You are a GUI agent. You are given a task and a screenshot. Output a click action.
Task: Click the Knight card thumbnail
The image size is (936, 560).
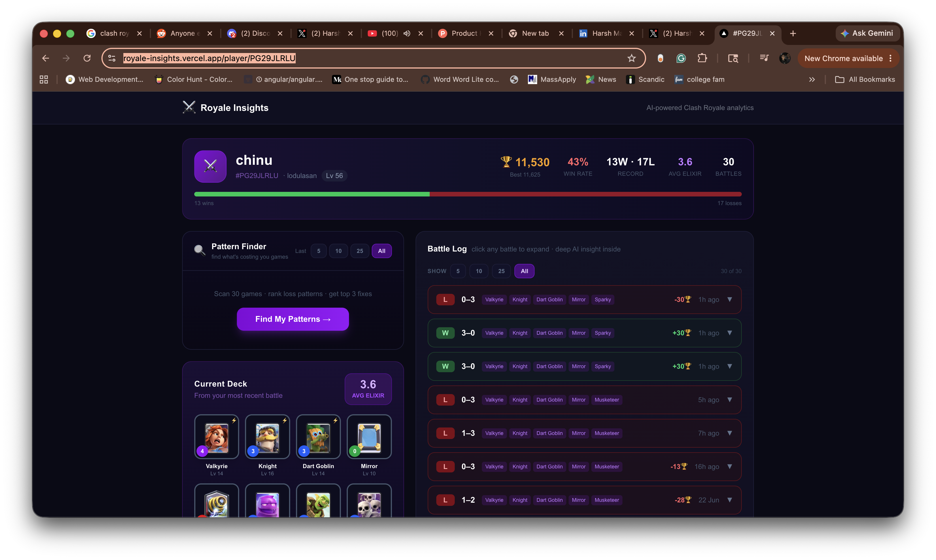(267, 437)
